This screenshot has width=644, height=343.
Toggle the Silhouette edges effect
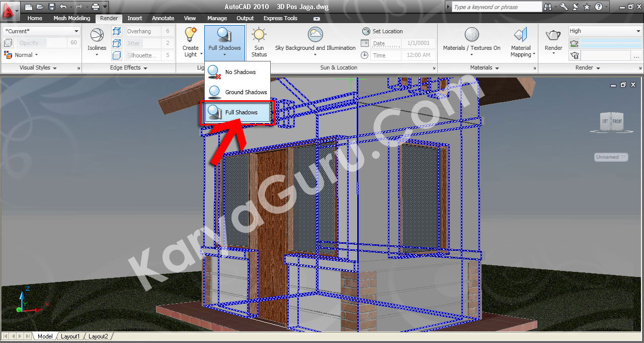116,55
